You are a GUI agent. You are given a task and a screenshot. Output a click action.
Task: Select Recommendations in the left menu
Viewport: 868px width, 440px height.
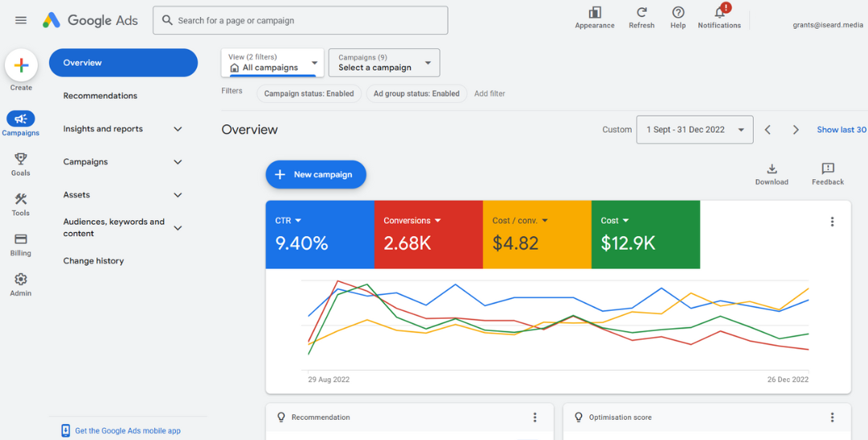pyautogui.click(x=100, y=96)
